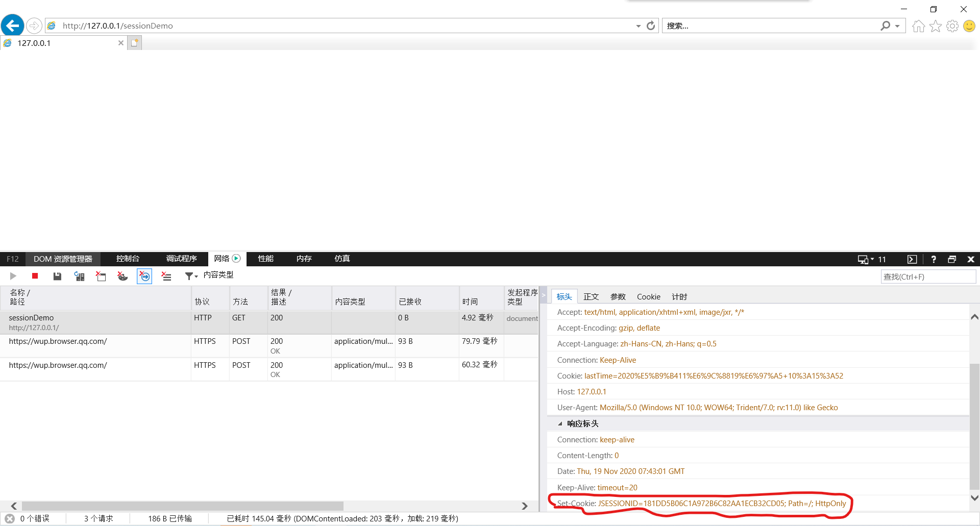Image resolution: width=980 pixels, height=526 pixels.
Task: Click the Set-Cookie JSESSIONID header value
Action: 722,503
